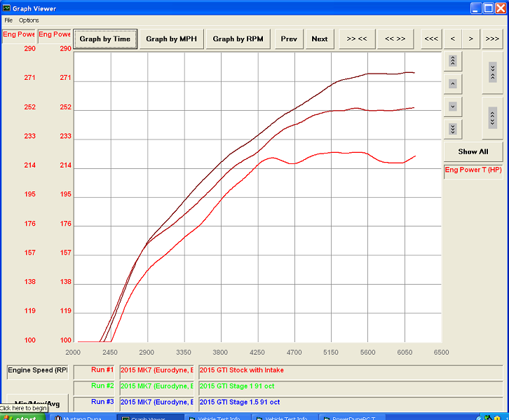Click '2015 GTI Stage 1.5 91 oct' description
This screenshot has width=509, height=420.
(x=351, y=404)
